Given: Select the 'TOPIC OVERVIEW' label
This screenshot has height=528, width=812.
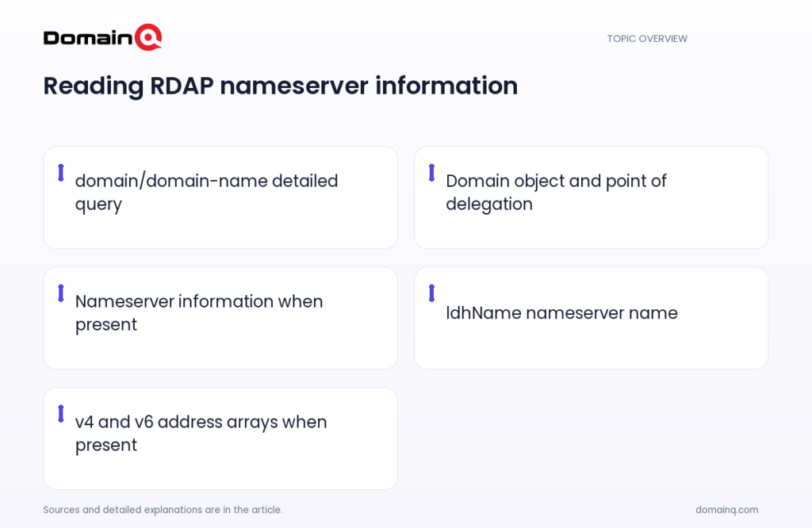Looking at the screenshot, I should (647, 39).
